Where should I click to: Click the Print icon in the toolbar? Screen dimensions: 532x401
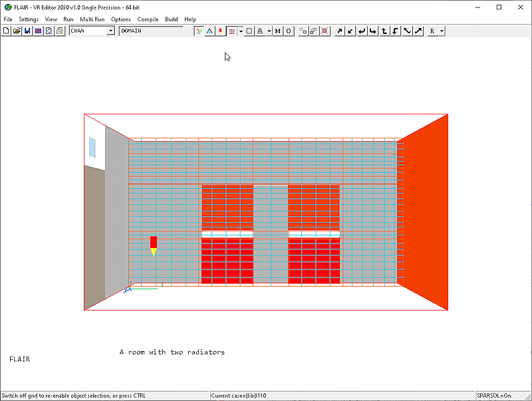[59, 31]
